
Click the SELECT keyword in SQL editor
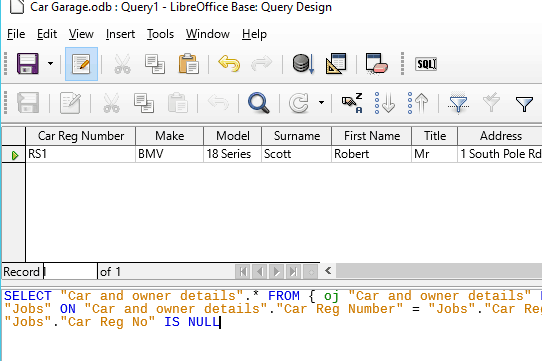click(28, 296)
